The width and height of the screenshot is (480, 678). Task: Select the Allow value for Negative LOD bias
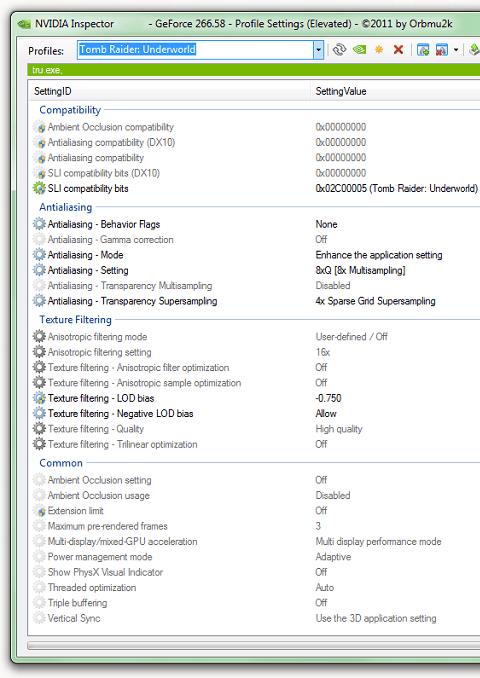pos(326,413)
